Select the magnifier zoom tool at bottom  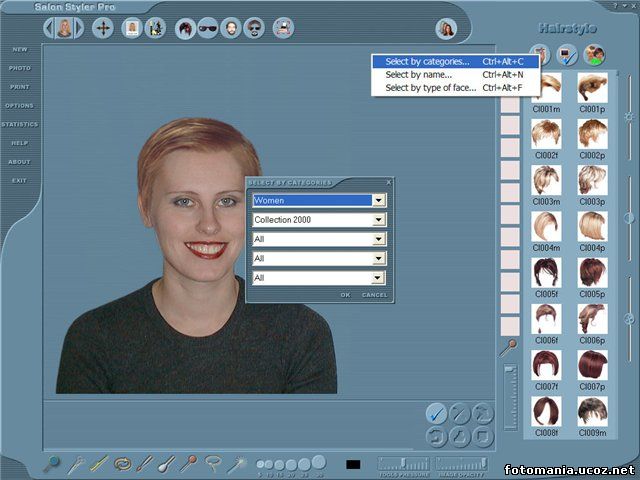point(52,463)
